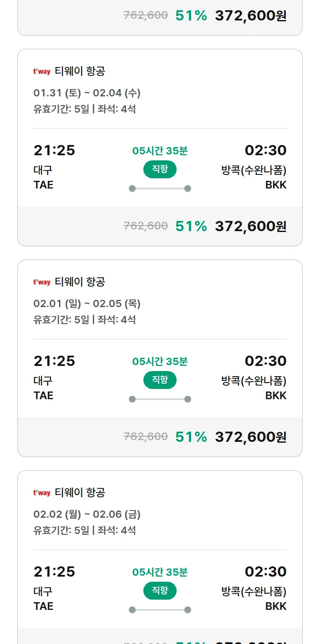Select the 01.31 (토) ~ 02.04 (수) date text
The image size is (320, 644).
click(87, 93)
